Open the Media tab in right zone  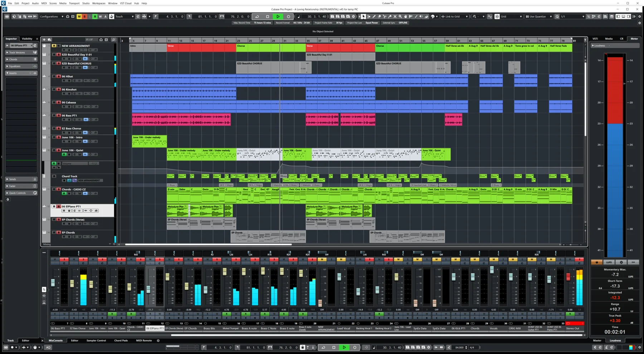point(609,39)
